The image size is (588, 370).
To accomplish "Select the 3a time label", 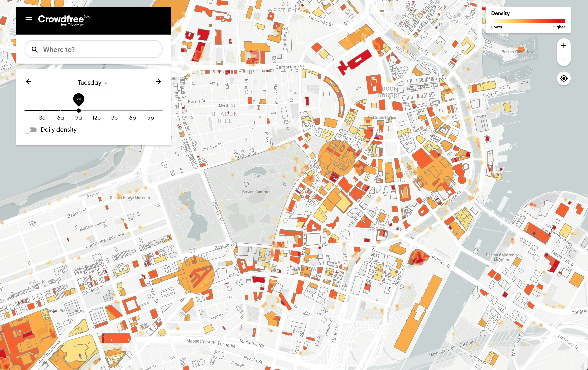I will click(x=42, y=118).
